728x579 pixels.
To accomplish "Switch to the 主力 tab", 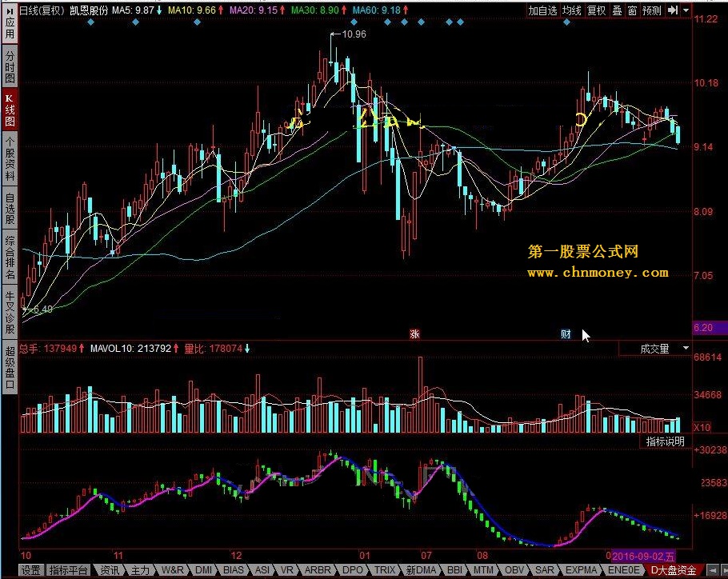I will 140,570.
